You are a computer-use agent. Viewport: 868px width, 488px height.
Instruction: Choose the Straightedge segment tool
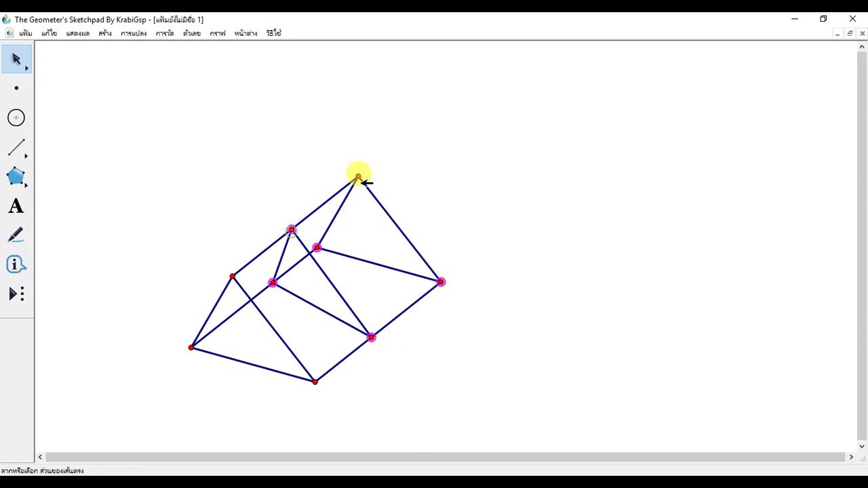16,147
